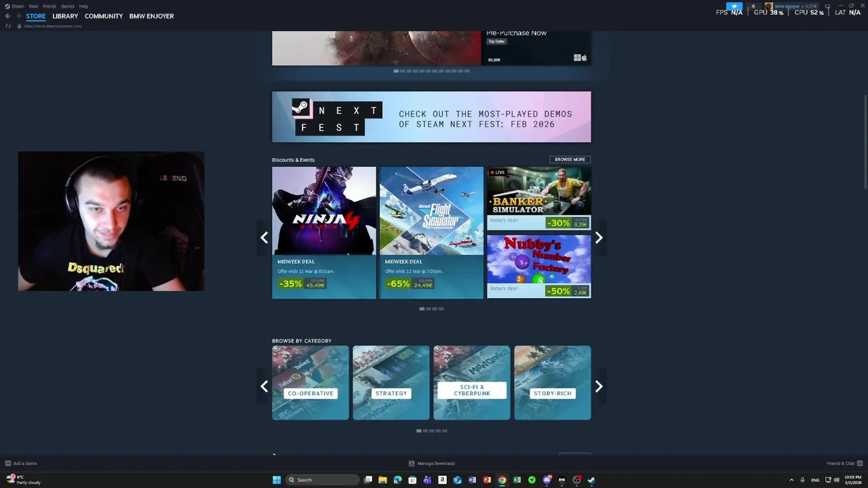Select first Browse by Category page dot
The height and width of the screenshot is (488, 868).
[419, 431]
